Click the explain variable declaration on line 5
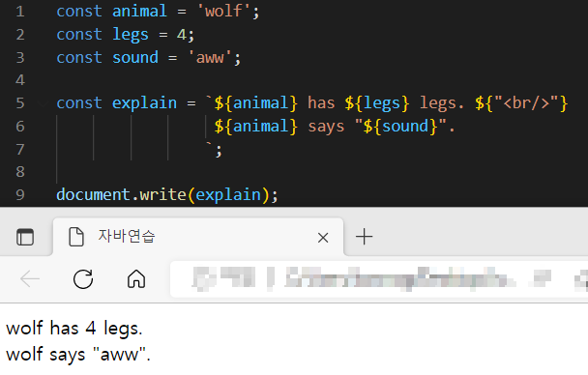Viewport: 588px width, 375px height. (144, 103)
